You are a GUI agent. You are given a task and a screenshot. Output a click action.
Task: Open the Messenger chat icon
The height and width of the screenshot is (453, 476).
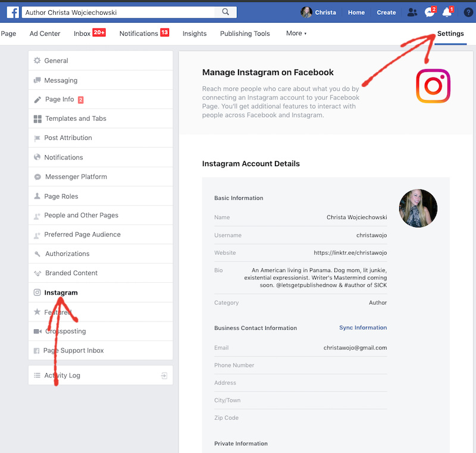point(430,12)
